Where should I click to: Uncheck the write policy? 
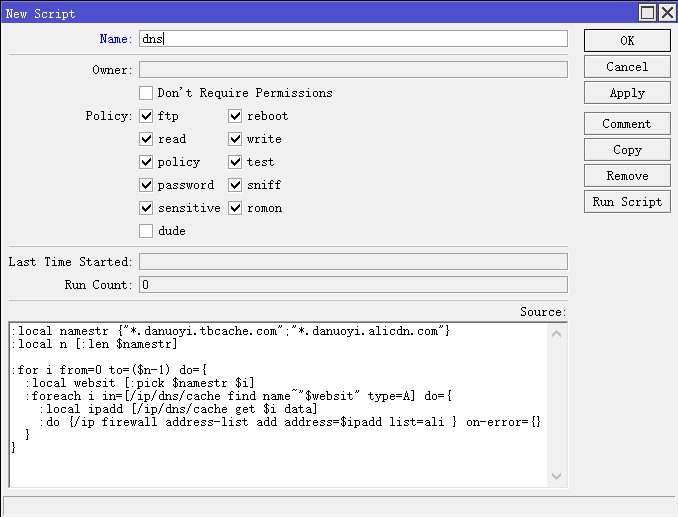pos(236,139)
